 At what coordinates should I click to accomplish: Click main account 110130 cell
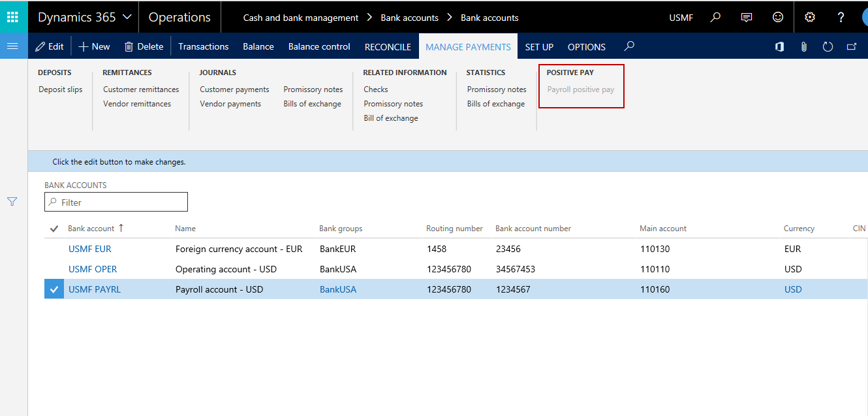(x=655, y=249)
